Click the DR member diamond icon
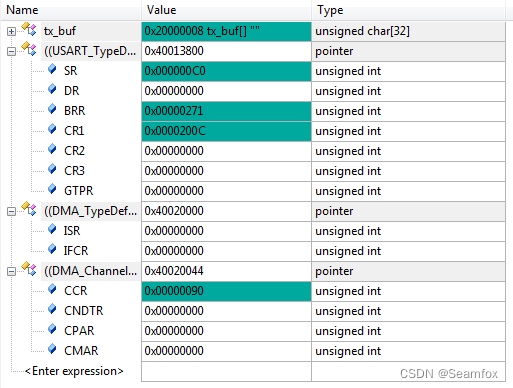The image size is (513, 388). coord(52,89)
